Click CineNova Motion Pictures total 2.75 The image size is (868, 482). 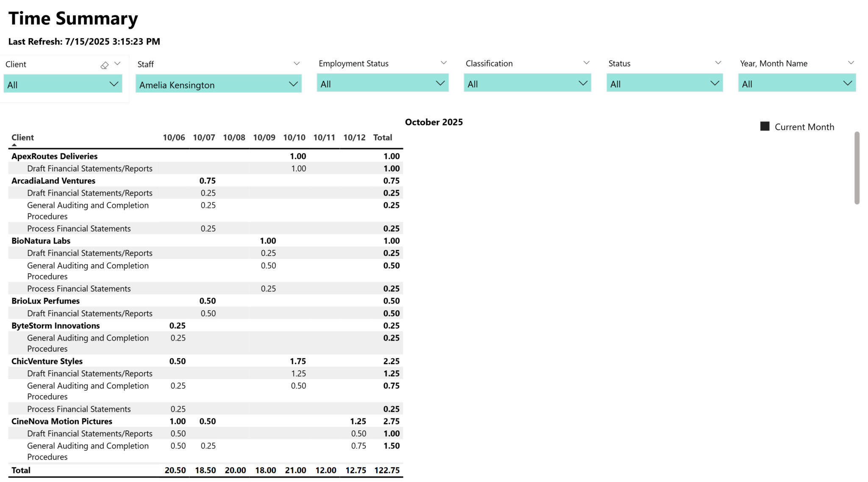coord(392,421)
